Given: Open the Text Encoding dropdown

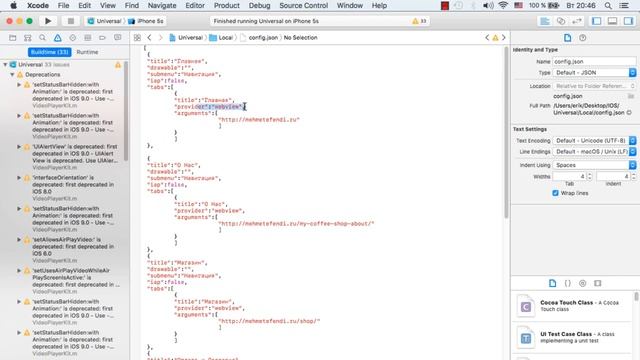Looking at the screenshot, I should (x=594, y=140).
